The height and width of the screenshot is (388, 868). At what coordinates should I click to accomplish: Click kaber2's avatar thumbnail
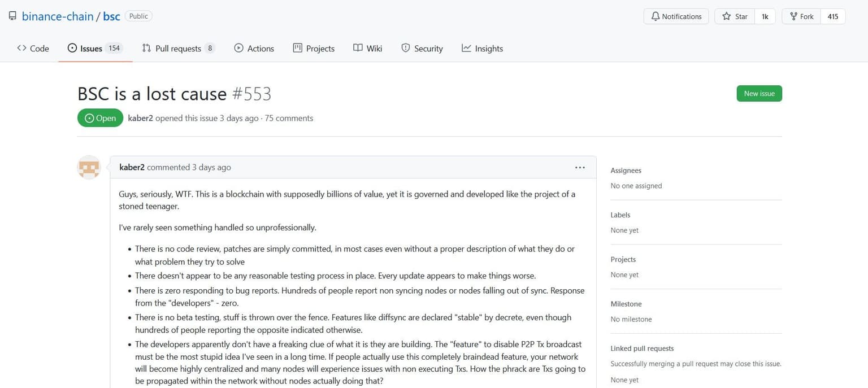tap(89, 168)
